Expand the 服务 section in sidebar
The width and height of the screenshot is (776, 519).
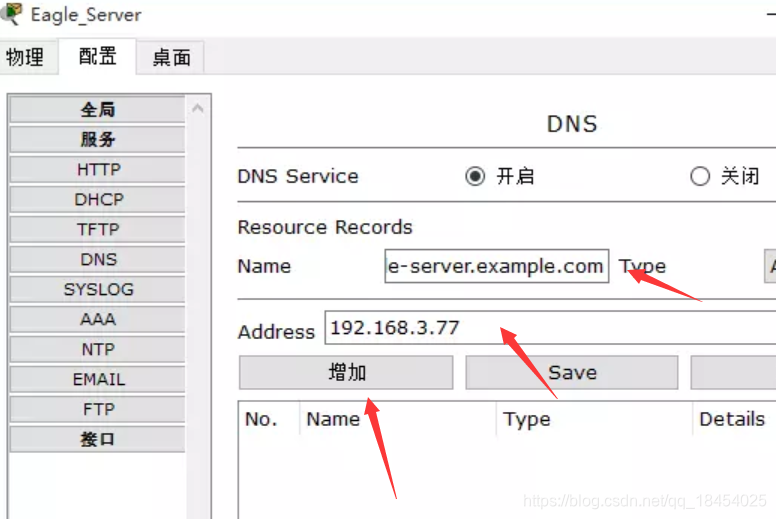tap(97, 140)
